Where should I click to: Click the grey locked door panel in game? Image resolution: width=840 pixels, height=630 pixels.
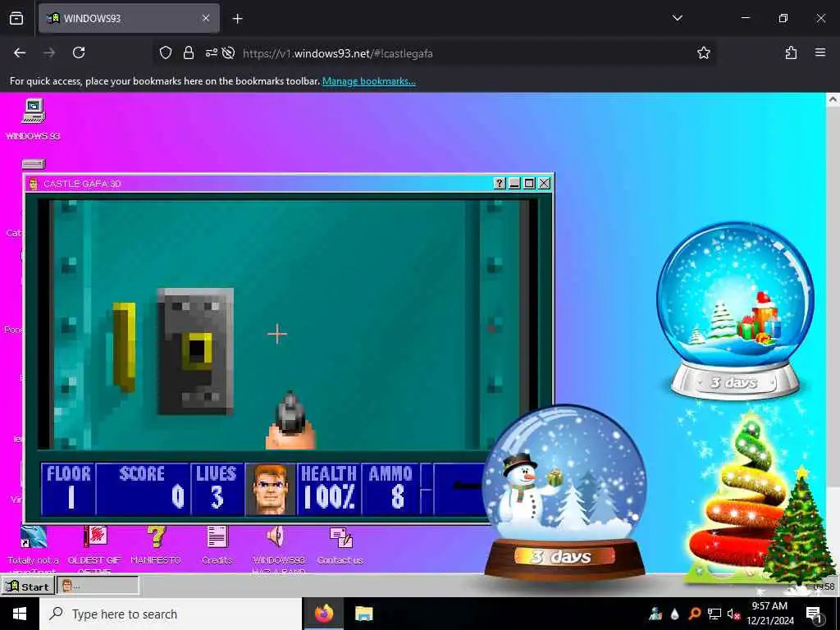pos(195,351)
